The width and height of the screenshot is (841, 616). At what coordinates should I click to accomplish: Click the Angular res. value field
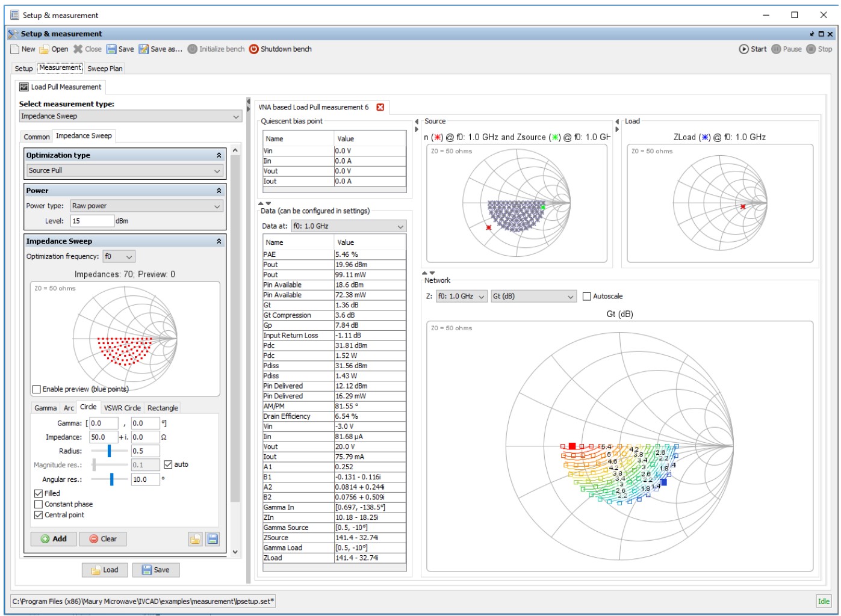coord(146,480)
